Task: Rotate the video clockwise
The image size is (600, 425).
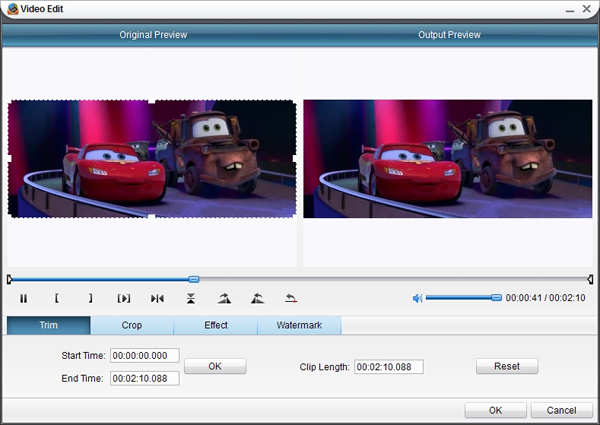Action: tap(224, 298)
